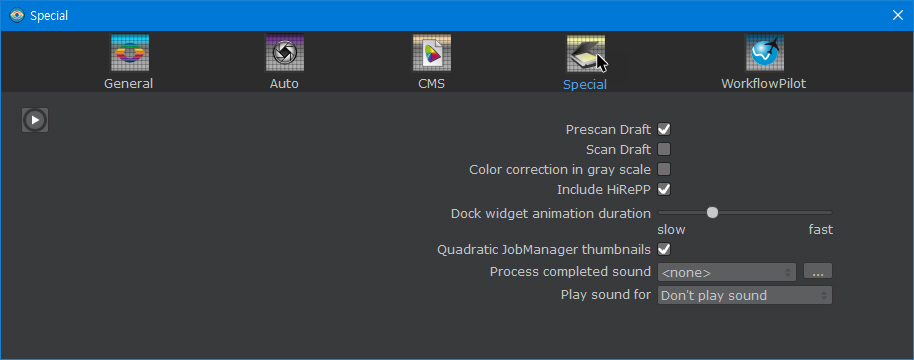Click the SilverFast eye logo in title bar
Viewport: 914px width, 360px height.
pos(17,16)
